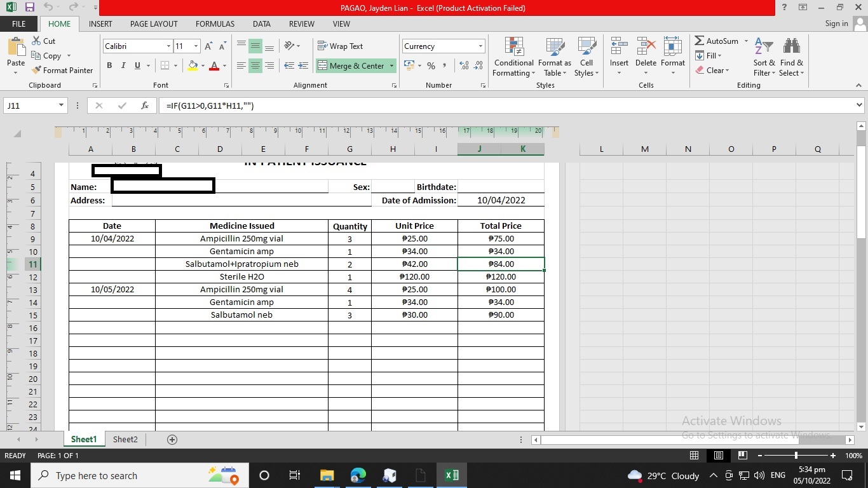Apply the Borders icon to the cell
Screen dimensions: 868x488
(x=165, y=65)
